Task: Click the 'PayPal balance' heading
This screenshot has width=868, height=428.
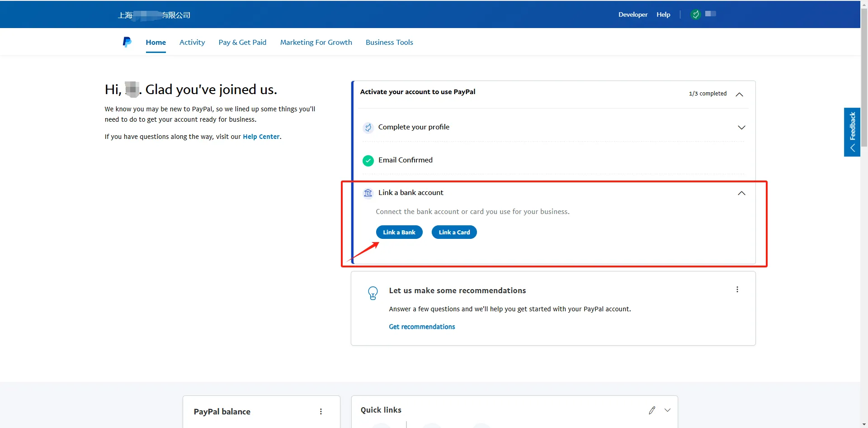Action: coord(222,412)
